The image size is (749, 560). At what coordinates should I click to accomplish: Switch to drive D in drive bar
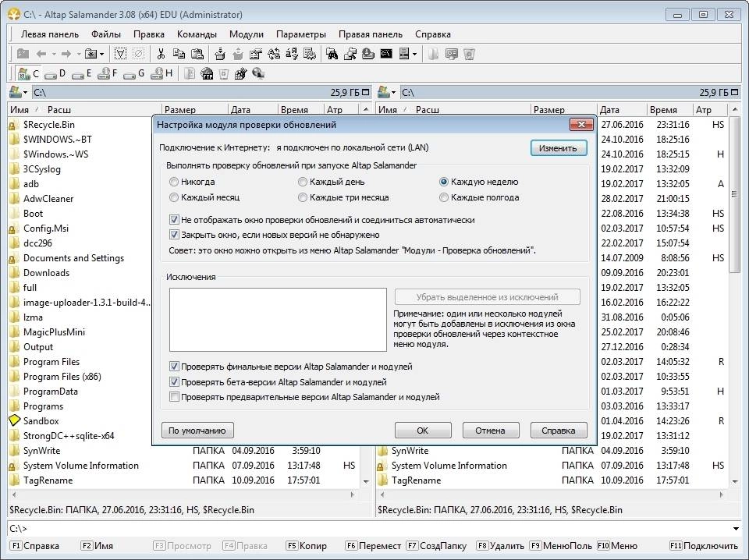55,73
